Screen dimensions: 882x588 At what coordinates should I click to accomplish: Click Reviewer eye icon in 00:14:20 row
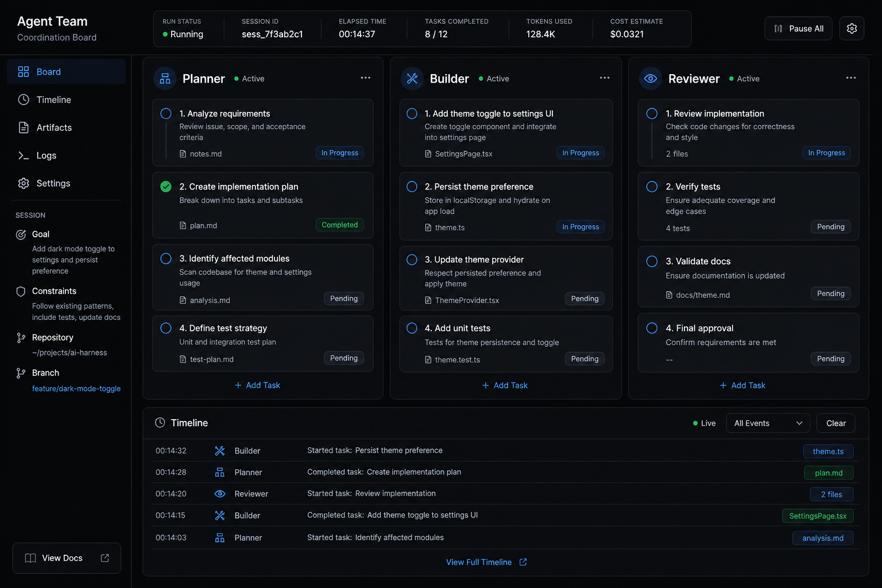point(220,494)
